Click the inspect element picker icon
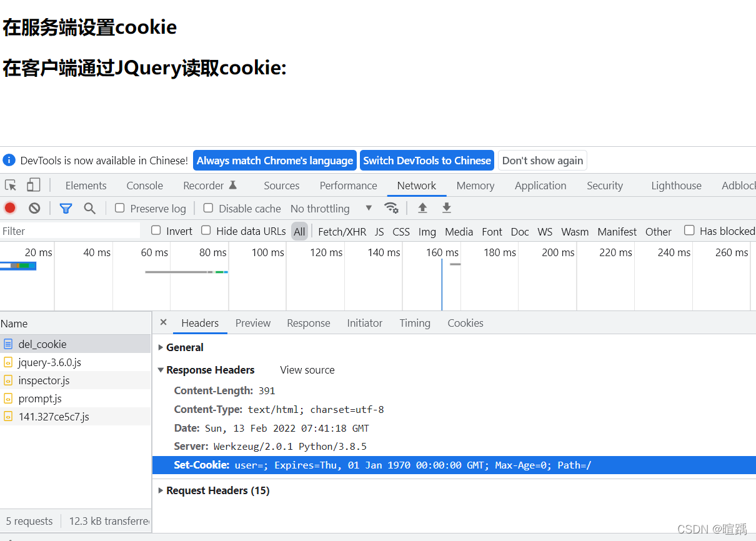Viewport: 756px width, 541px height. 11,185
